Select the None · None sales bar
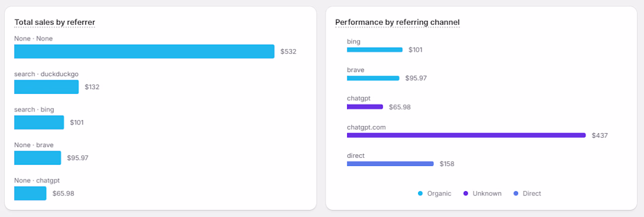Image resolution: width=644 pixels, height=217 pixels. coord(144,52)
